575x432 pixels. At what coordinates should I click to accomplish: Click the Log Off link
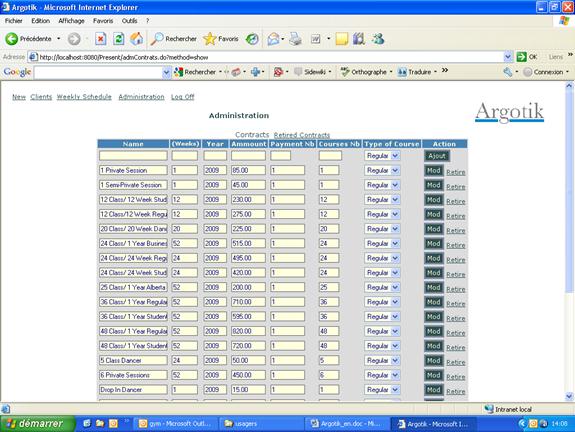coord(183,97)
